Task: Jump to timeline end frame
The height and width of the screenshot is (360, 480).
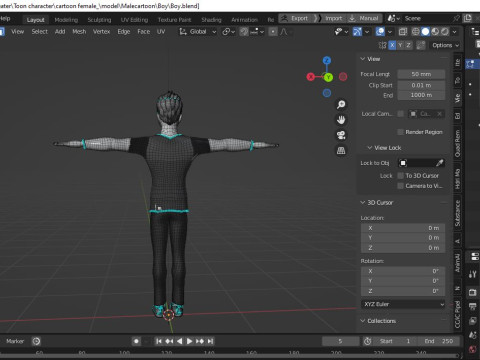Action: click(x=210, y=341)
